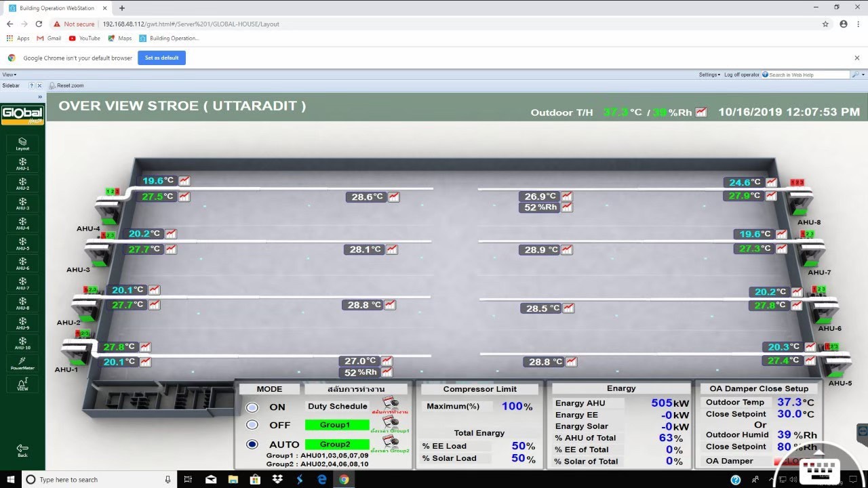Image resolution: width=868 pixels, height=488 pixels.
Task: Open the AHU-6 sidebar button
Action: [22, 264]
